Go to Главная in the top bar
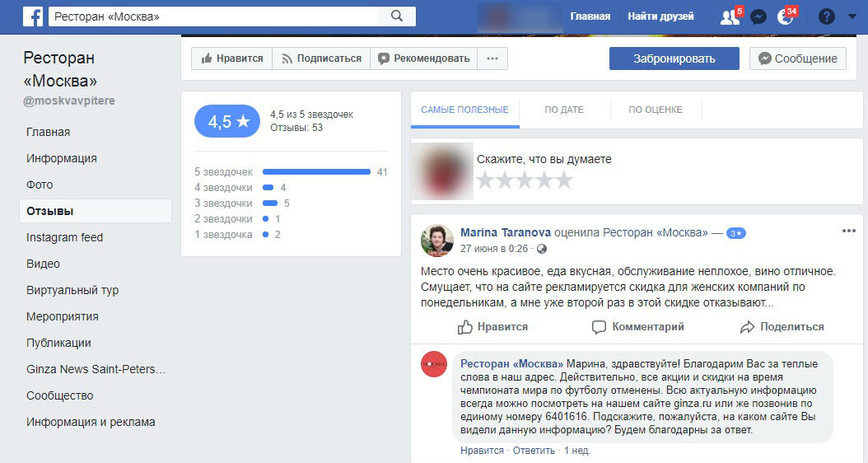The image size is (868, 463). coord(590,16)
